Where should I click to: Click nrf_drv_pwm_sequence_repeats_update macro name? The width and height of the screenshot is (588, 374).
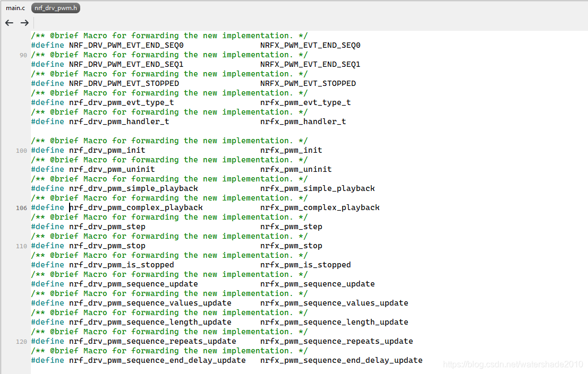click(152, 341)
